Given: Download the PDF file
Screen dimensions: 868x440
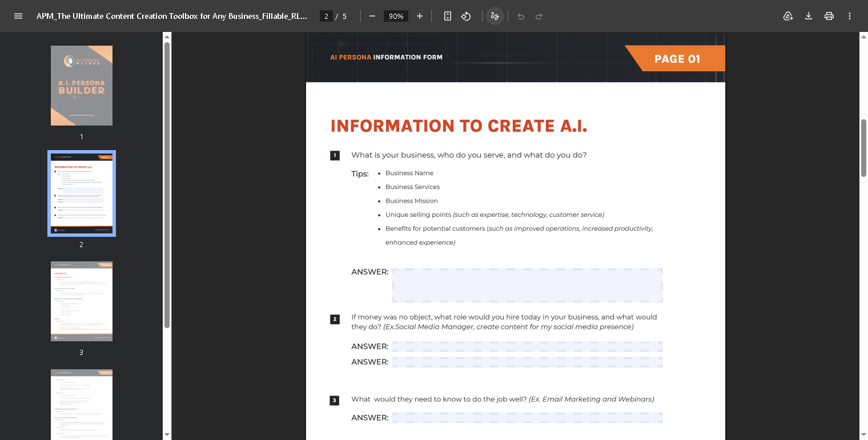Looking at the screenshot, I should (809, 16).
